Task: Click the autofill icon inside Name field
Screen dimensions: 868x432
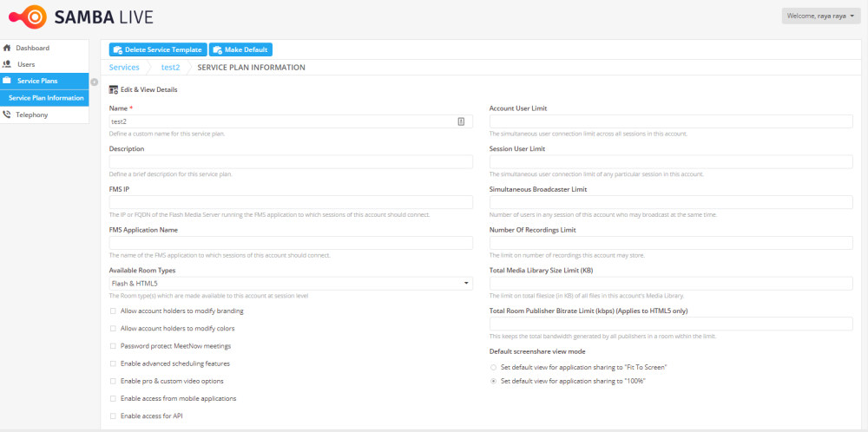Action: (x=461, y=121)
